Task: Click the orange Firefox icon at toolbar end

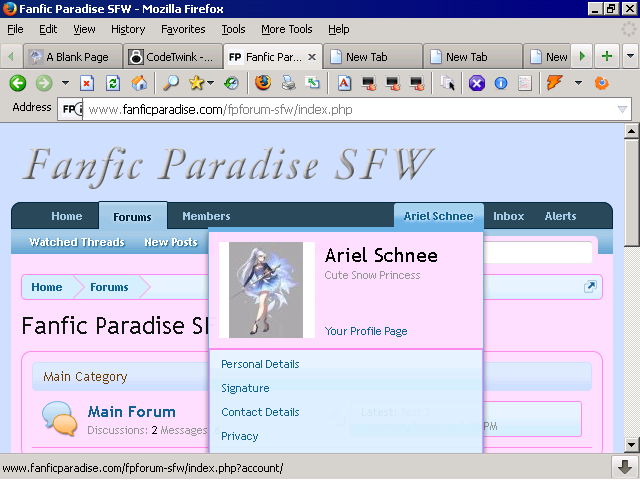Action: 602,83
